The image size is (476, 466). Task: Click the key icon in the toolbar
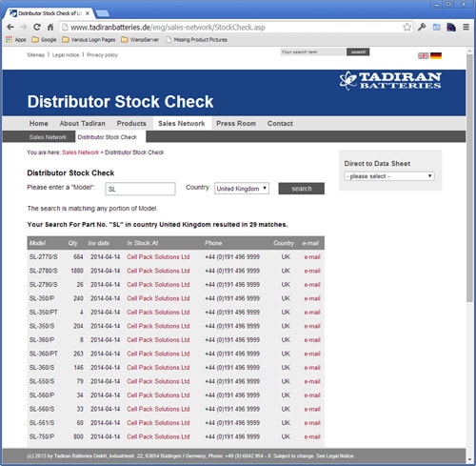[422, 27]
